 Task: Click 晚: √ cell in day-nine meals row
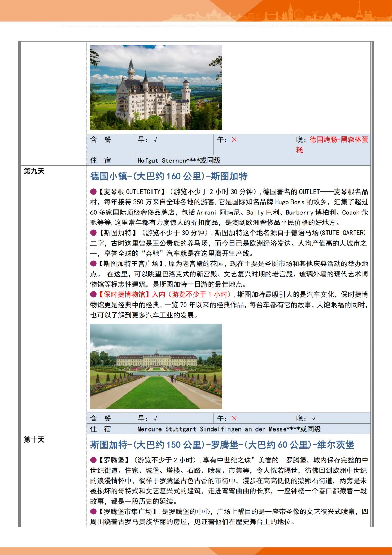(332, 418)
